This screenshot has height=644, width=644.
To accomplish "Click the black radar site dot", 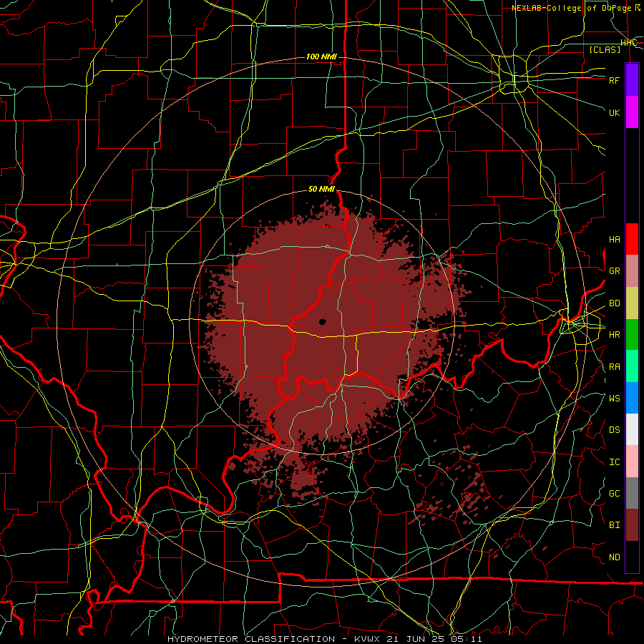I will point(322,322).
